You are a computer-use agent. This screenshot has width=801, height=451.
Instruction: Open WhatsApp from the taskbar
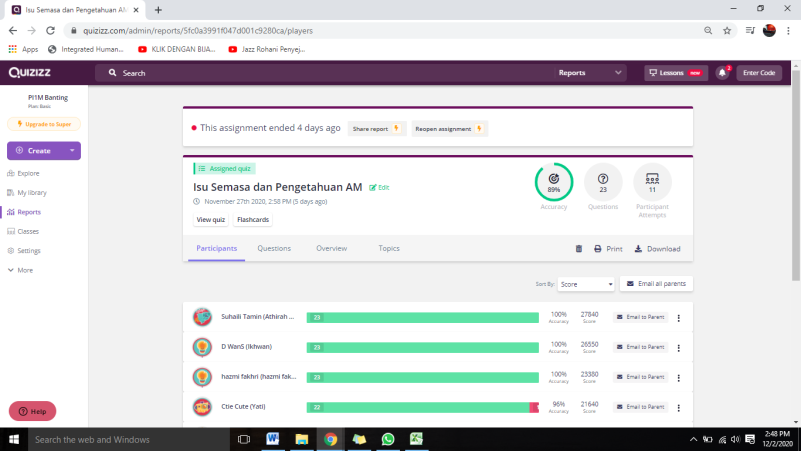[388, 439]
